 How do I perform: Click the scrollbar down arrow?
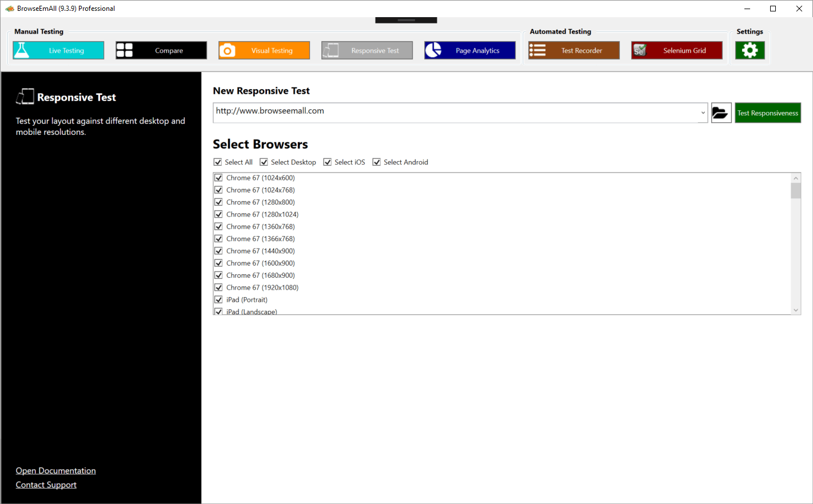pos(796,310)
